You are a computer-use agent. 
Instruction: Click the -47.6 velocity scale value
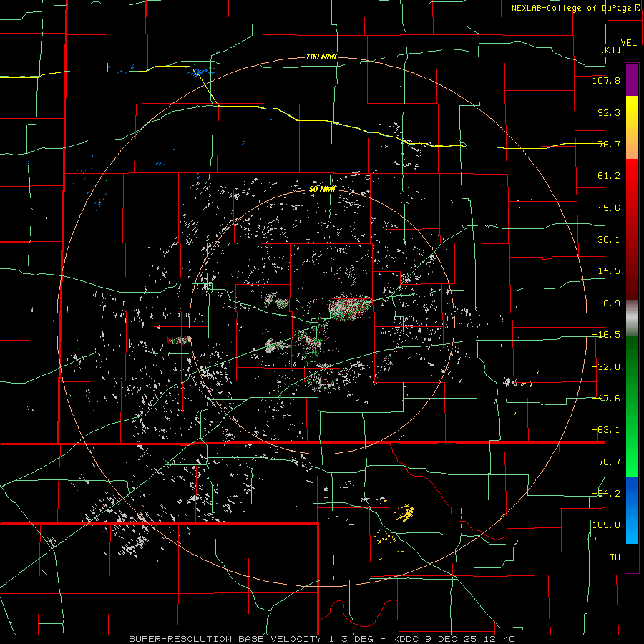(606, 399)
